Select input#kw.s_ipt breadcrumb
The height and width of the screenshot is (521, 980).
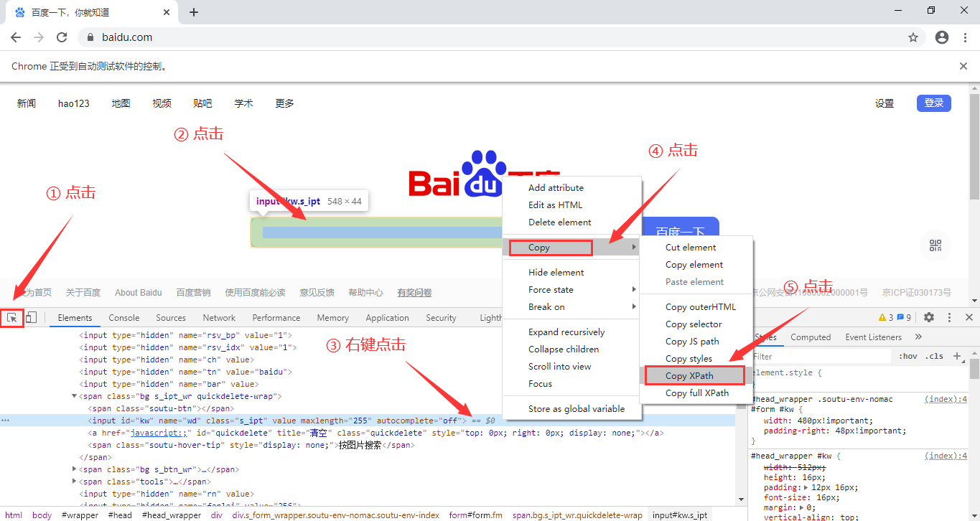(x=679, y=515)
